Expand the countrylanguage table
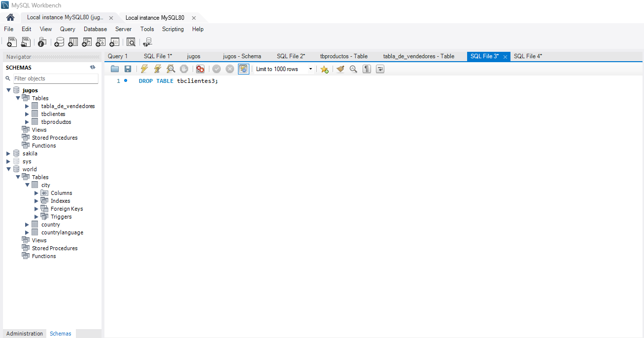Screen dimensions: 644x338 [27, 232]
